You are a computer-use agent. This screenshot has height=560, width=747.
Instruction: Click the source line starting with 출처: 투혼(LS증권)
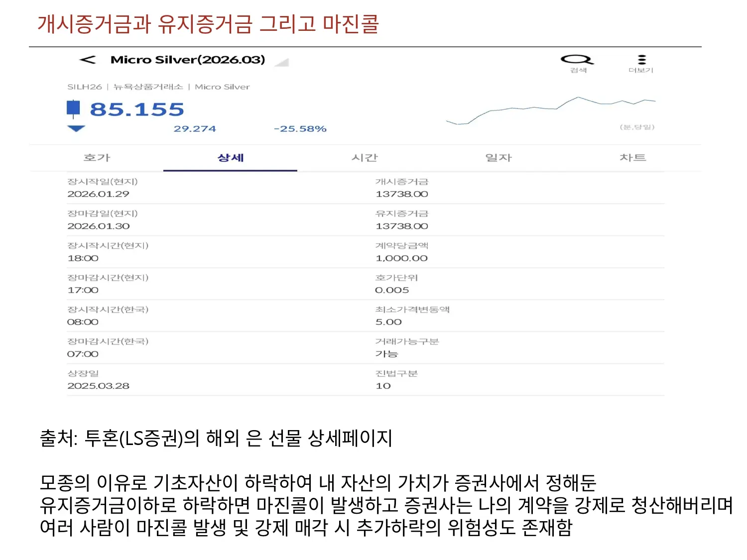click(x=216, y=438)
